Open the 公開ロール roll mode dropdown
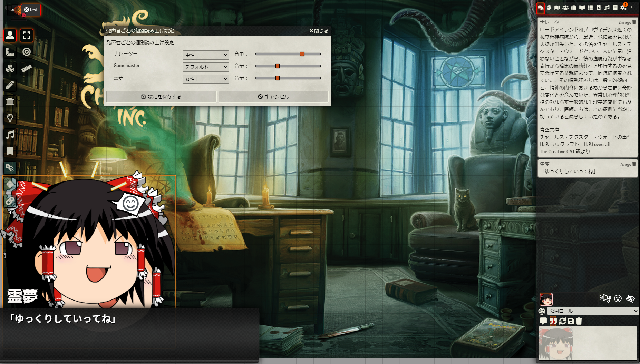The image size is (640, 364). (593, 311)
